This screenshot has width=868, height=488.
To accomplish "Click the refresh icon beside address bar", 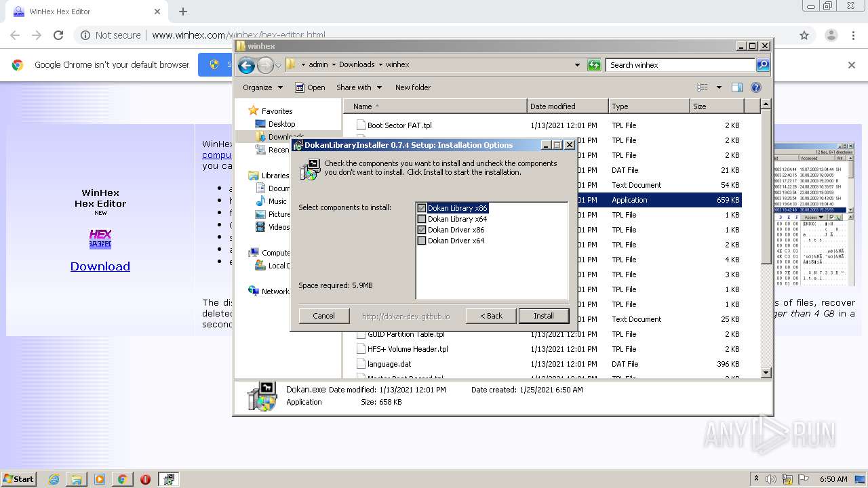I will (x=594, y=65).
